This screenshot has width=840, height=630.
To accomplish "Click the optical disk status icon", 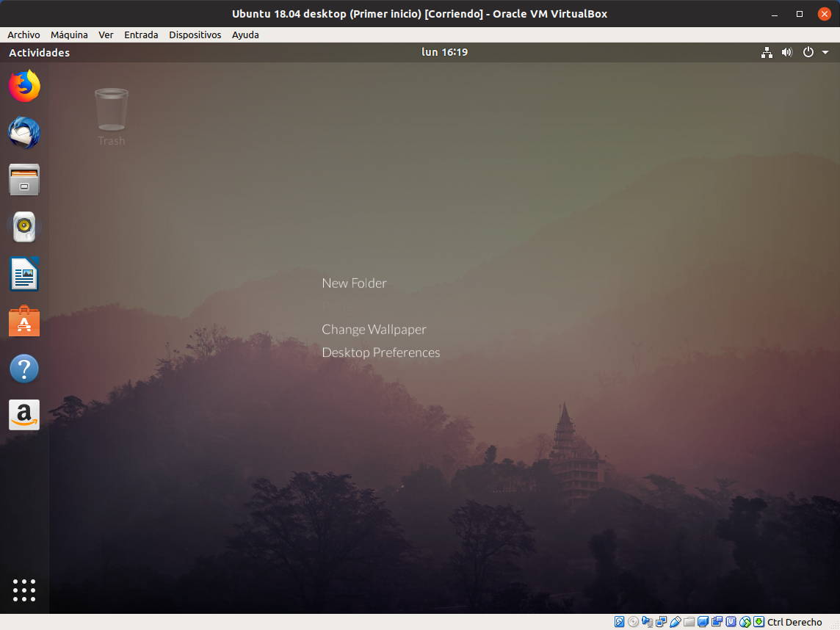I will click(x=633, y=622).
